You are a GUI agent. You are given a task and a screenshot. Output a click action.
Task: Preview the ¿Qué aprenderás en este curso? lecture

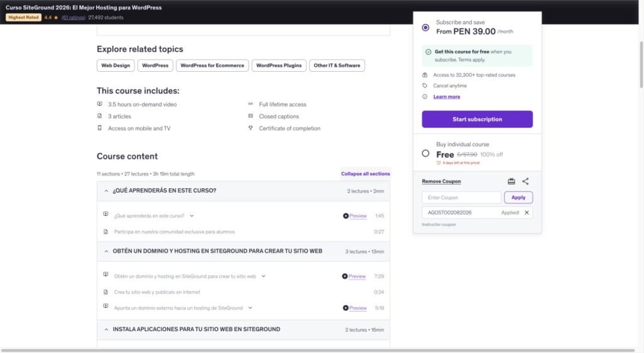coord(358,216)
